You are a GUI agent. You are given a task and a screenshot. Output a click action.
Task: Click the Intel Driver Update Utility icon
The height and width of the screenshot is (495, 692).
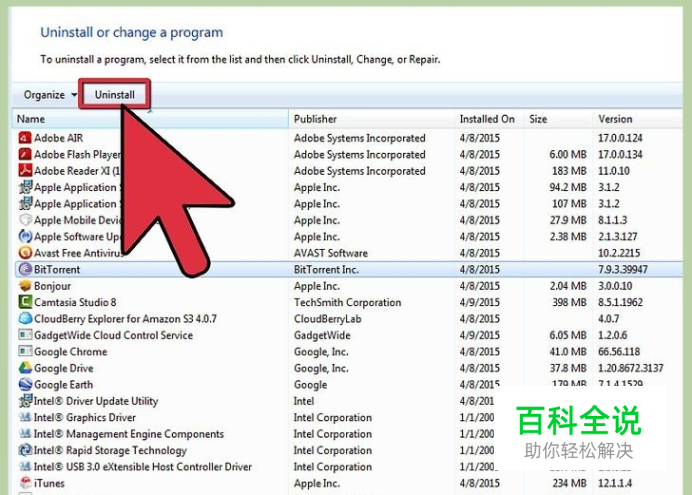(x=25, y=401)
